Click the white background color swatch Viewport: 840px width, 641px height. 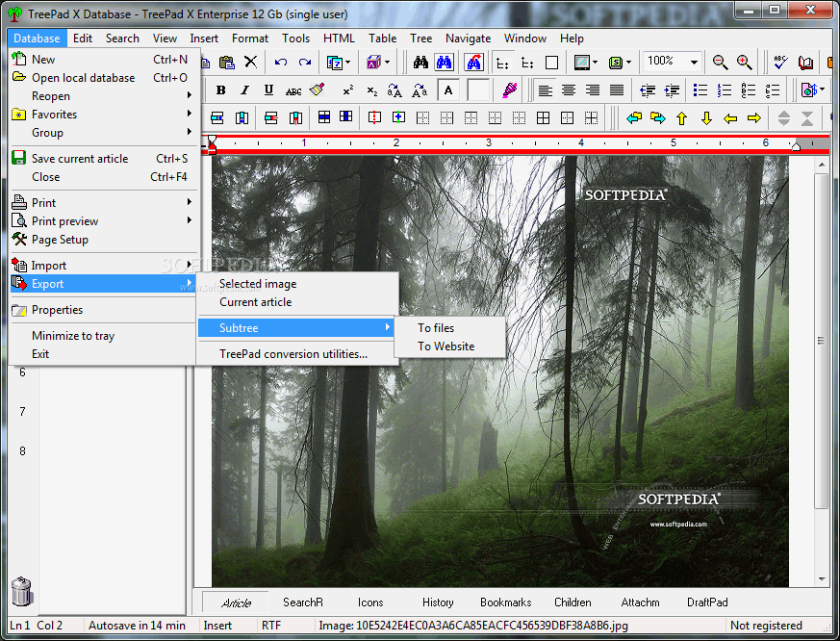[478, 90]
